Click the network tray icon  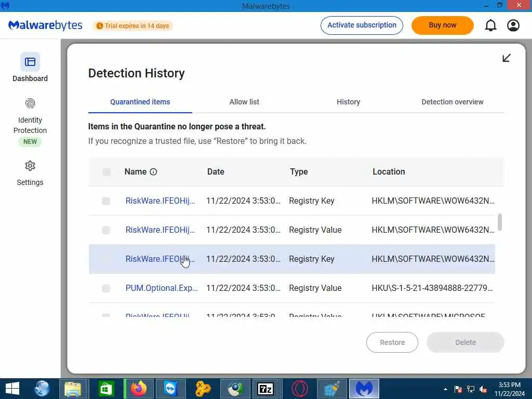coord(471,389)
